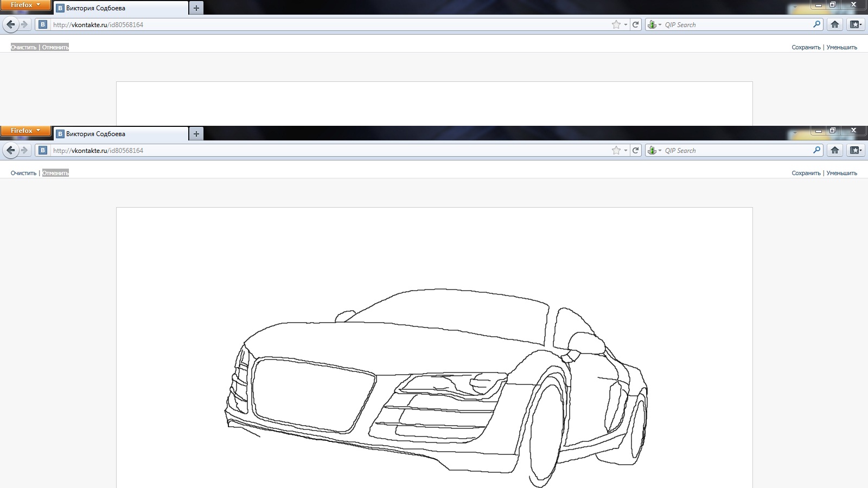Screen dimensions: 868x488
Task: Open the Firefox menu button in lower window
Action: 25,131
